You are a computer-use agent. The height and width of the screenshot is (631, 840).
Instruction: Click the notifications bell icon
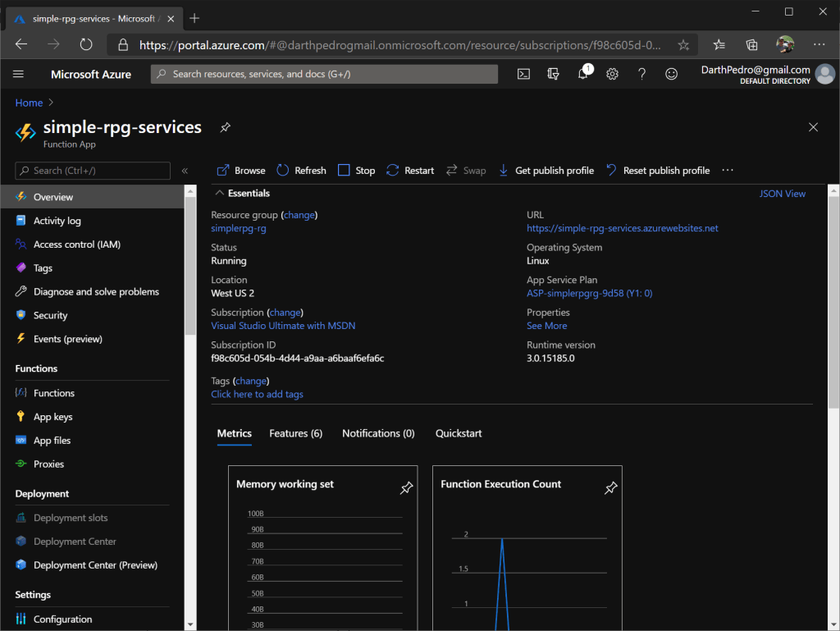(582, 74)
